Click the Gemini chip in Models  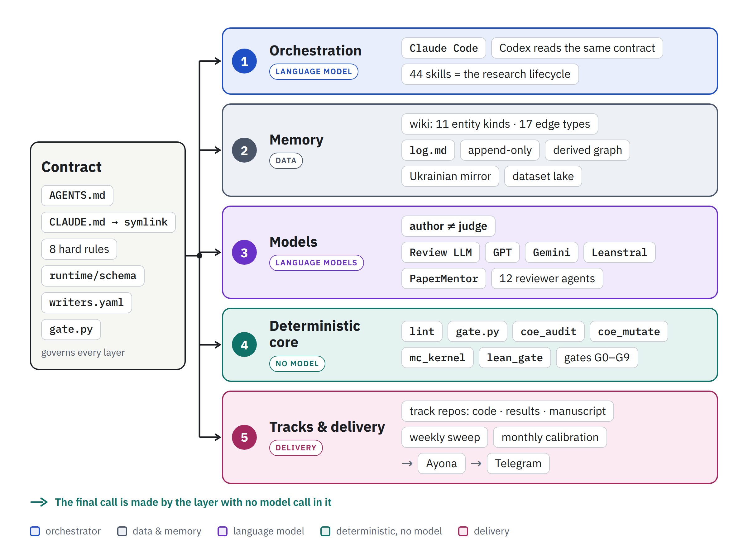552,253
